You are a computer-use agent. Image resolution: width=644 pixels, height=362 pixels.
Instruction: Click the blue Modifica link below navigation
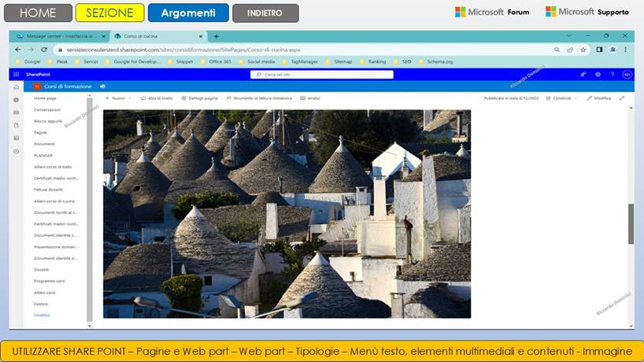point(42,316)
